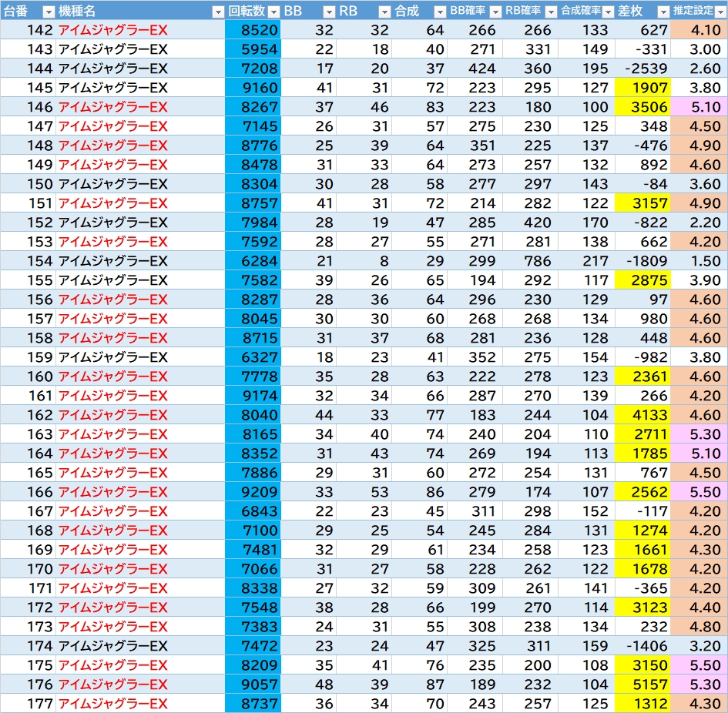Select yellow 差枚 cell 2875
This screenshot has height=713, width=728.
pyautogui.click(x=642, y=280)
